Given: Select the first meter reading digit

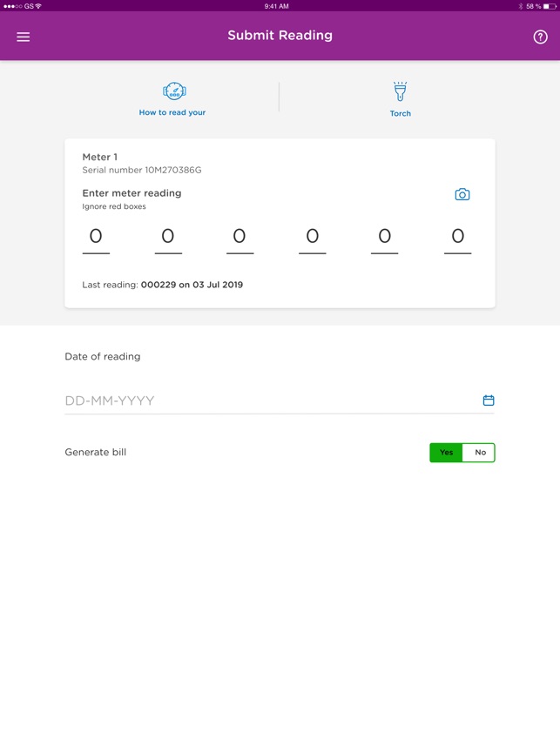Looking at the screenshot, I should point(96,237).
